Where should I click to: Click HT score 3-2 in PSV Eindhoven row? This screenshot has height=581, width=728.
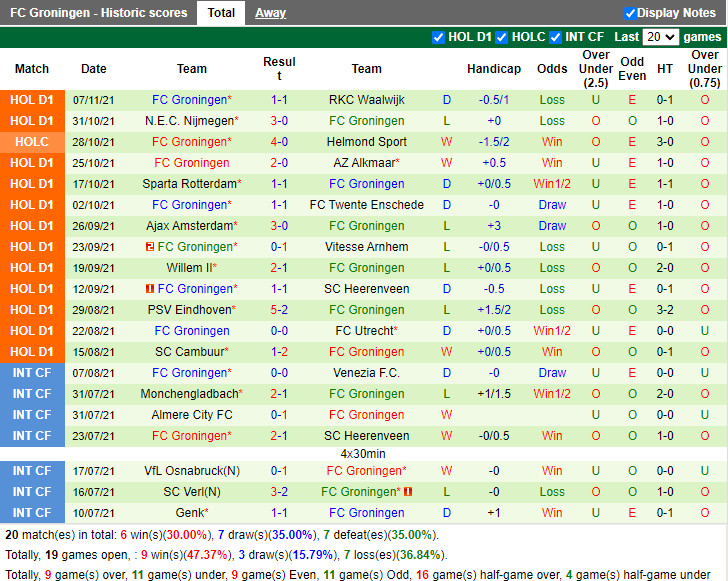[x=665, y=310]
